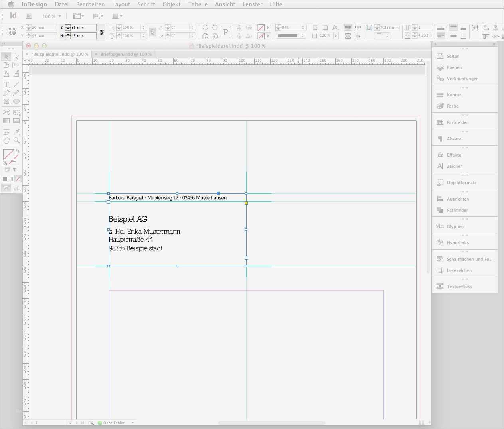The width and height of the screenshot is (504, 429).
Task: Open the Fenster menu
Action: (252, 4)
